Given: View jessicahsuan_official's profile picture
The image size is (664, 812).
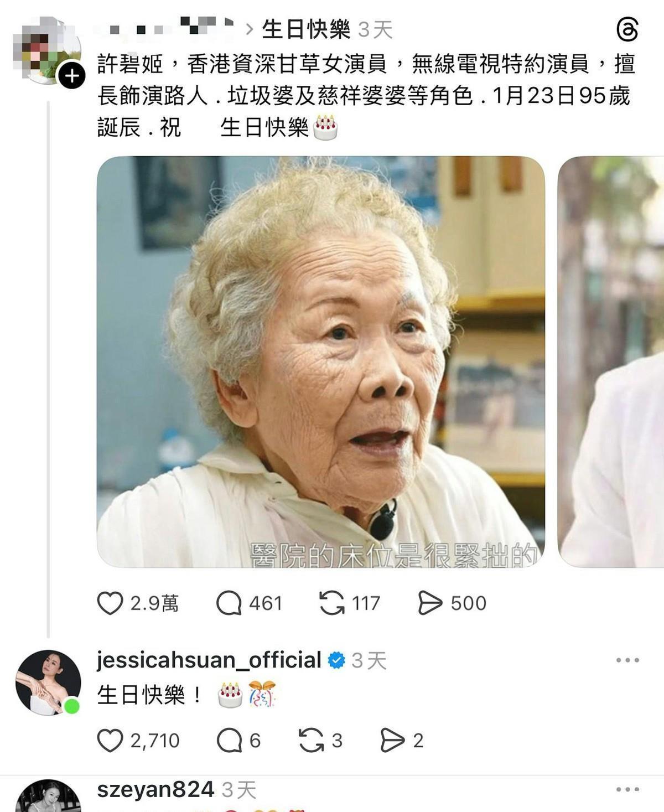Looking at the screenshot, I should [48, 682].
